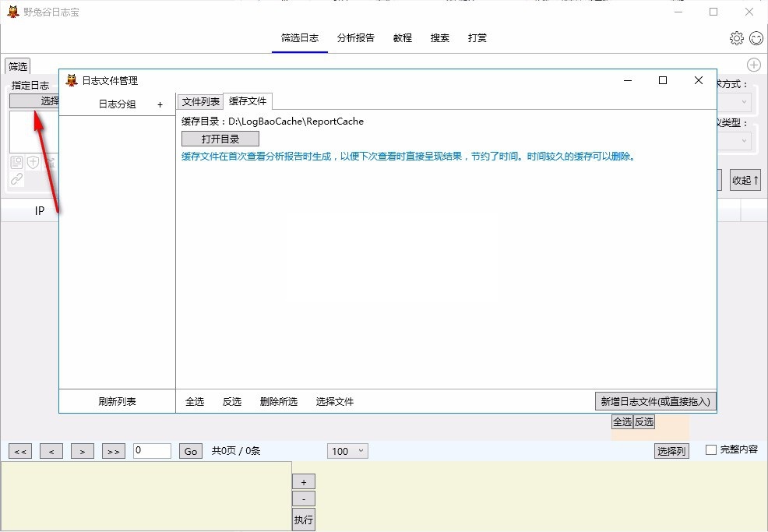This screenshot has width=768, height=532.
Task: Click the smiley face icon
Action: click(756, 38)
